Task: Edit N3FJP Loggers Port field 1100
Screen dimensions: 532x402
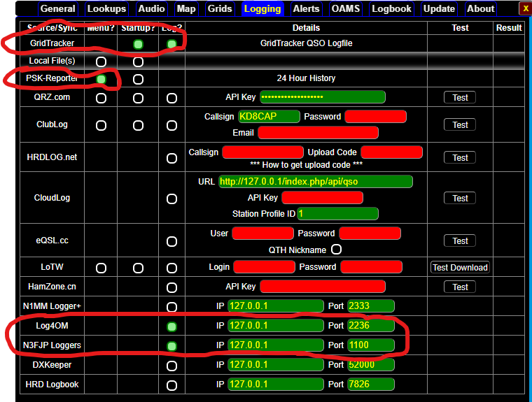Action: (371, 345)
